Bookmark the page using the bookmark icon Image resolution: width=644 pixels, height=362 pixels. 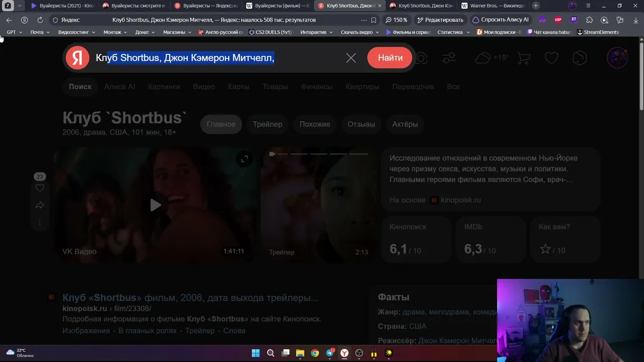tap(373, 20)
